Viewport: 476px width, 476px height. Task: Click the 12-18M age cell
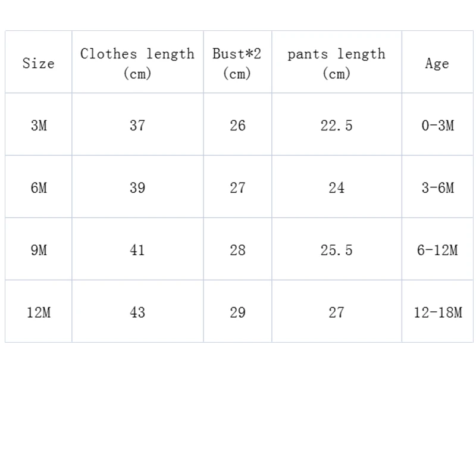click(437, 312)
